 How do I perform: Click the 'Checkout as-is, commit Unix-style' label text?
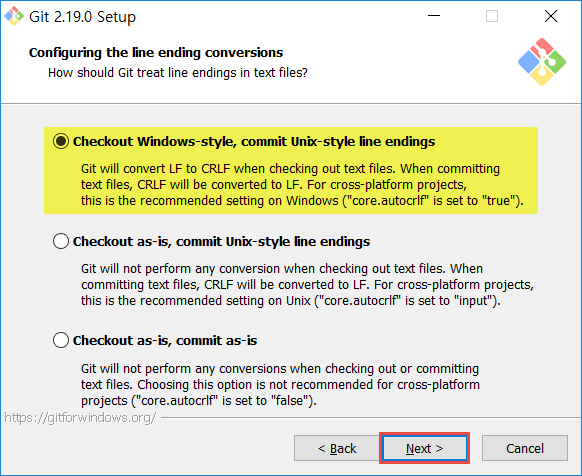221,241
